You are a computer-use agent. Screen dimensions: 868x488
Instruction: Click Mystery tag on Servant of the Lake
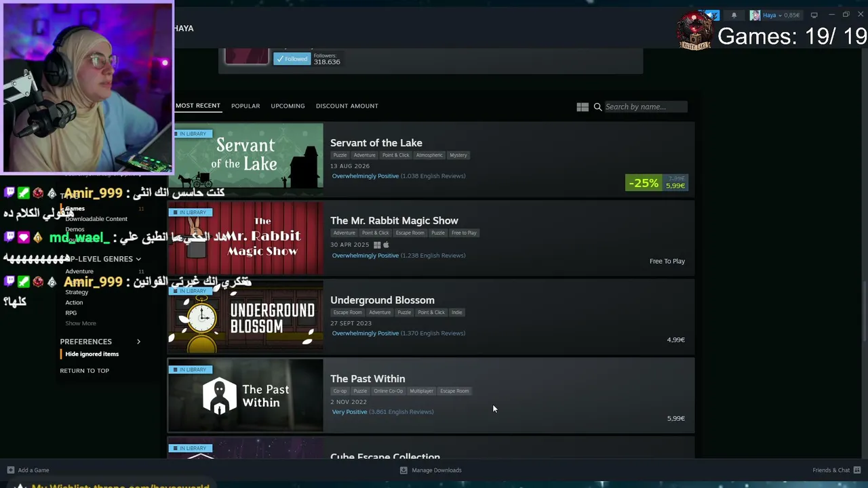[458, 155]
